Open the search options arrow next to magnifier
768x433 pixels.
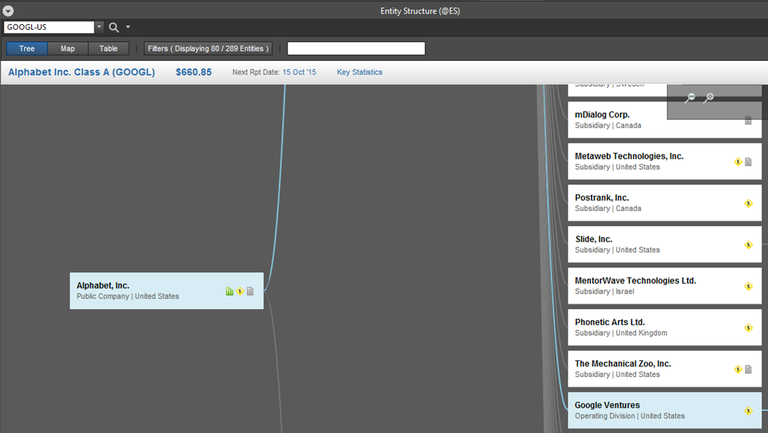pos(128,27)
